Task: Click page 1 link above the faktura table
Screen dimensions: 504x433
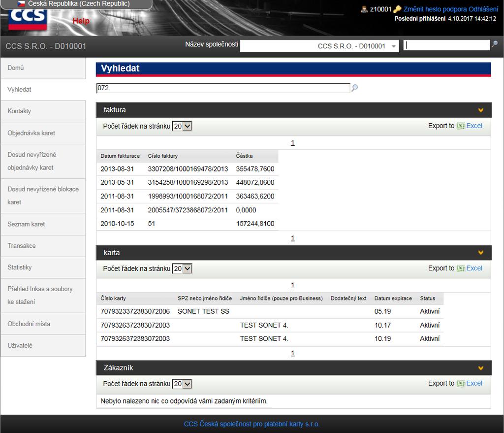Action: [292, 143]
